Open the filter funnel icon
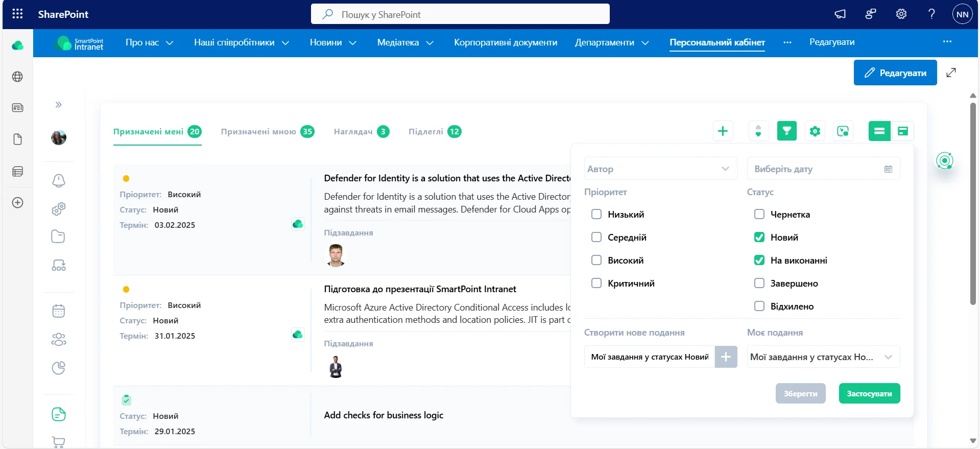Image resolution: width=980 pixels, height=449 pixels. (x=786, y=131)
